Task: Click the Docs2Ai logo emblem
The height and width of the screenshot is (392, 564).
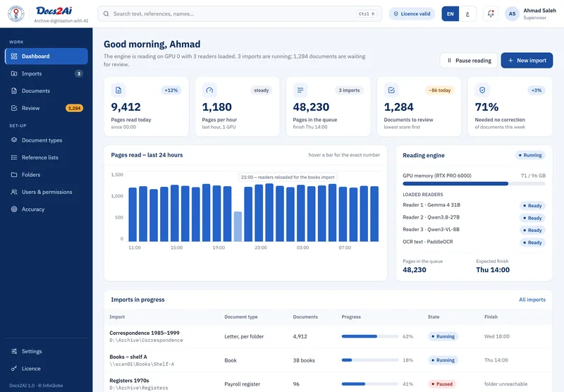Action: pyautogui.click(x=16, y=13)
